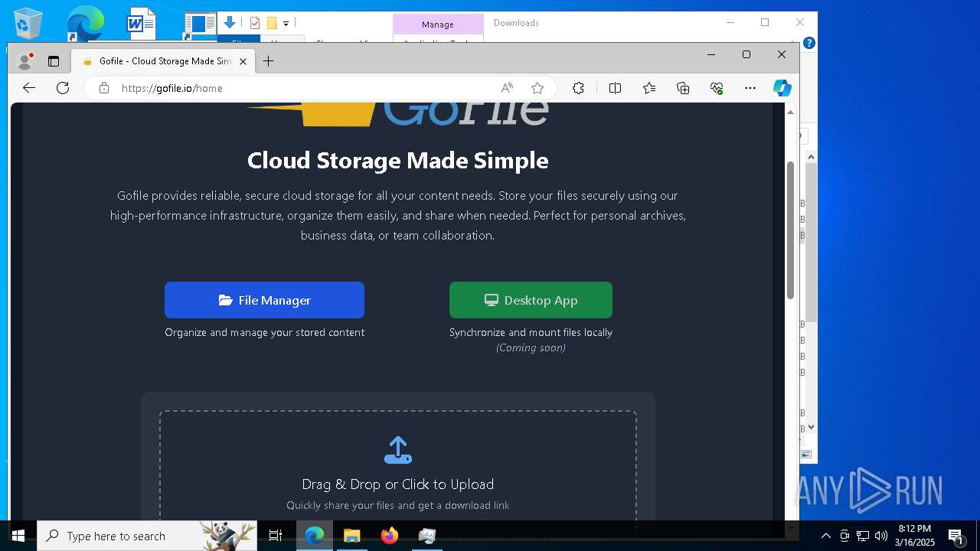Screen dimensions: 980x551
Task: Click the Downloads window scrollbar down arrow
Action: coord(811,427)
